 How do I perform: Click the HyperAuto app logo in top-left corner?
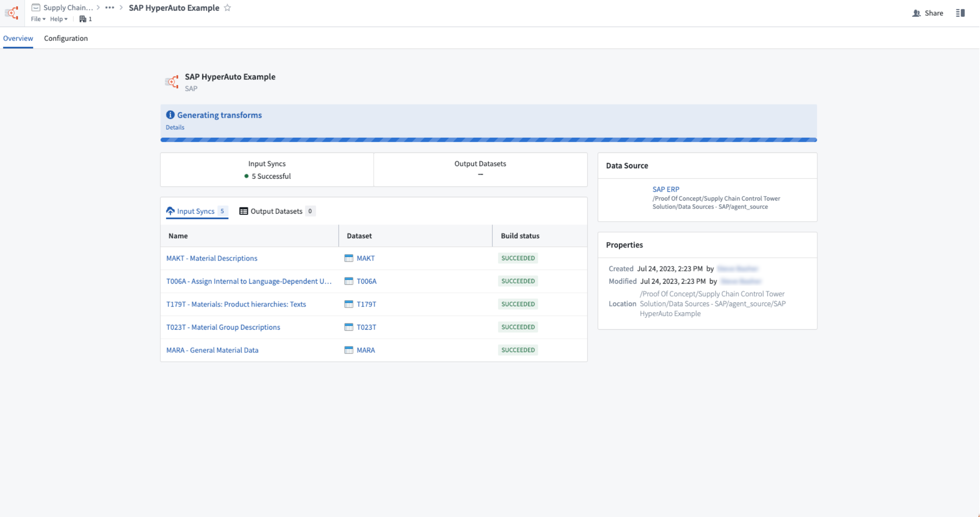click(x=12, y=13)
